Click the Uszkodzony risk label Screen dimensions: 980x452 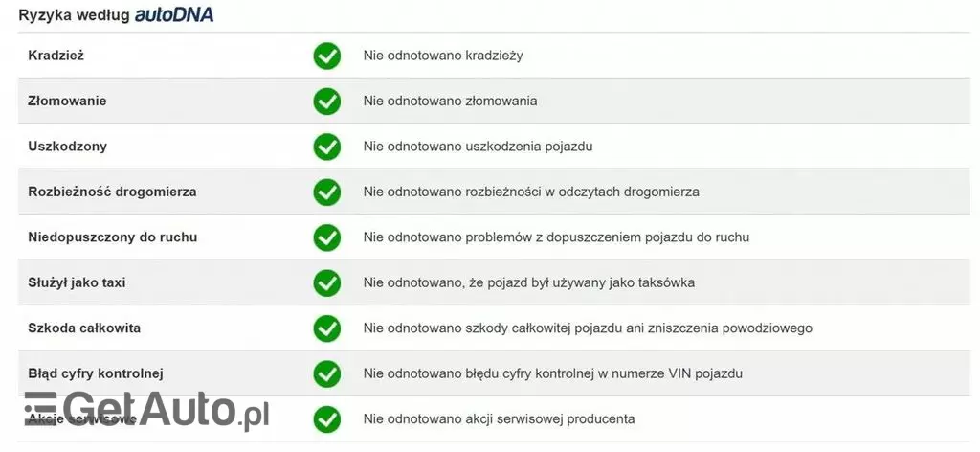[67, 147]
